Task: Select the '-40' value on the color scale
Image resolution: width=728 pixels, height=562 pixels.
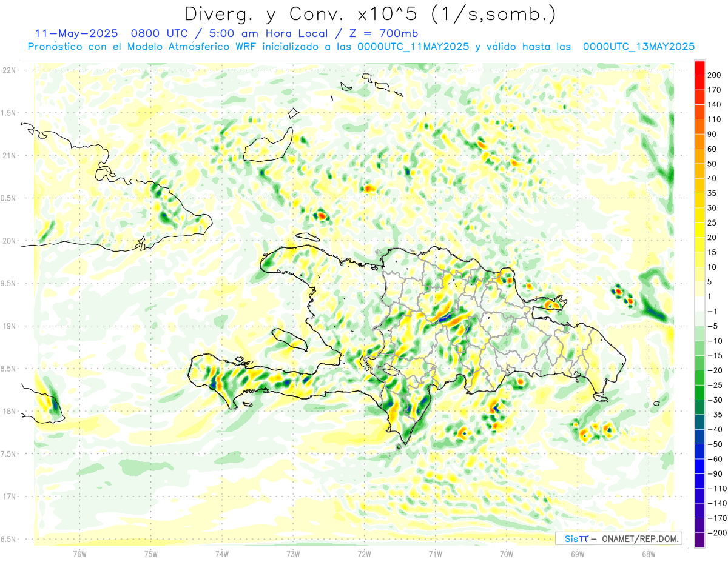Action: coord(716,430)
